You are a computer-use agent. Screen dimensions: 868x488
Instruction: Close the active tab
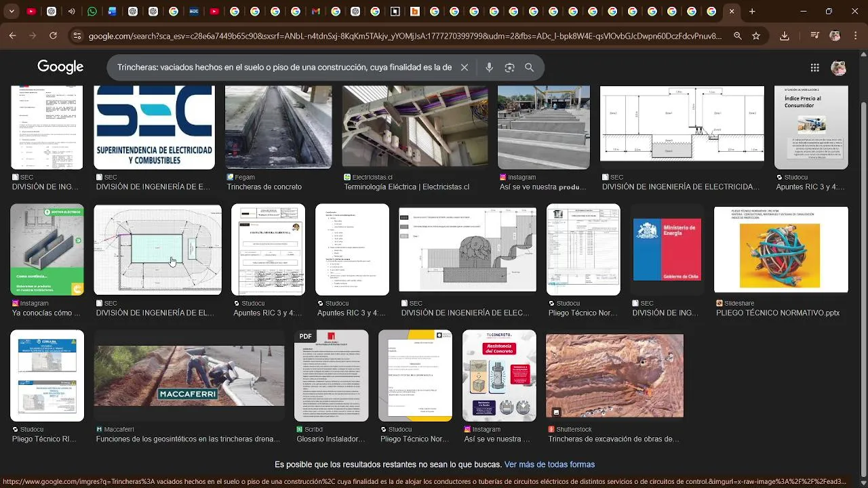pos(732,12)
